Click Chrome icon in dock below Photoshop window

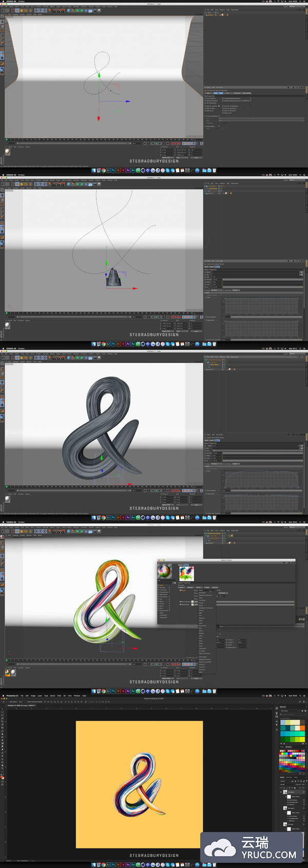pyautogui.click(x=104, y=864)
